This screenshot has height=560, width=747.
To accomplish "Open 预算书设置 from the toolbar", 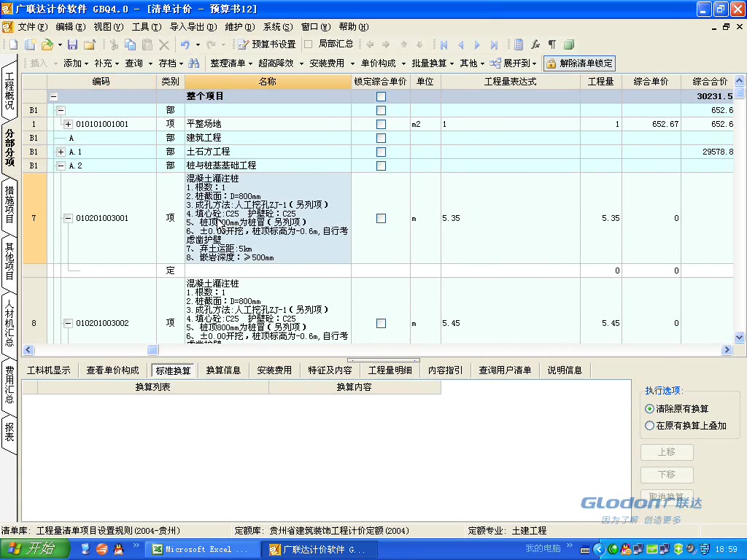I will (x=269, y=44).
